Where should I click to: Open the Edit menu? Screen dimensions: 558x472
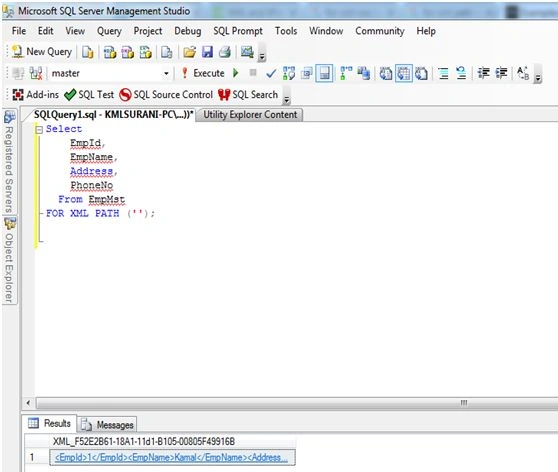46,31
